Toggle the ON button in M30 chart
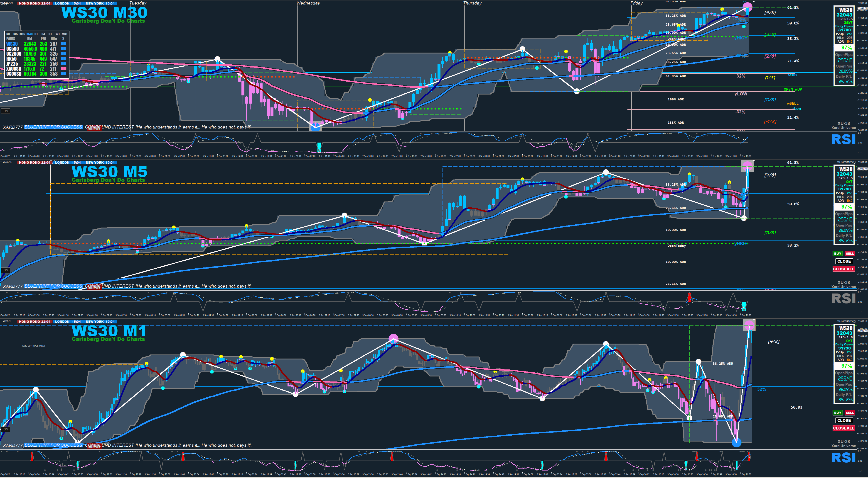The width and height of the screenshot is (868, 478). coord(6,111)
